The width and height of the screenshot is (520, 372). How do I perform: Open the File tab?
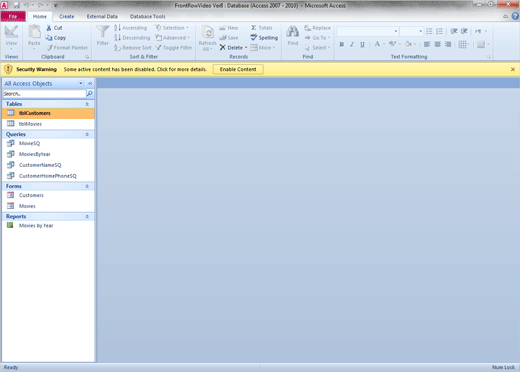(x=13, y=16)
